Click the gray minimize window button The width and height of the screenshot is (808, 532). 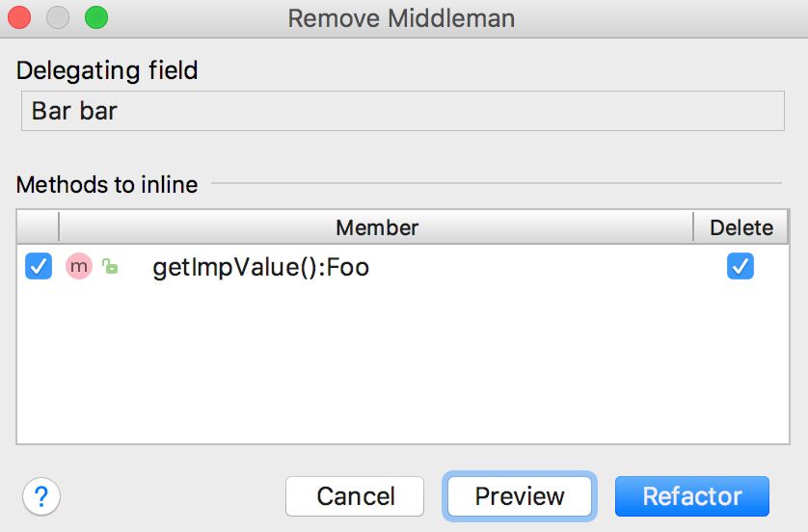(x=58, y=17)
